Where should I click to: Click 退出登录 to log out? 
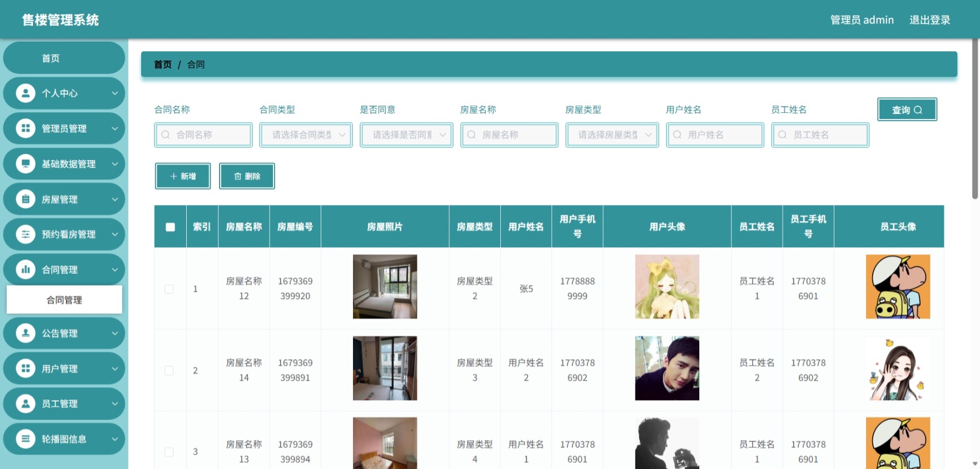tap(929, 20)
